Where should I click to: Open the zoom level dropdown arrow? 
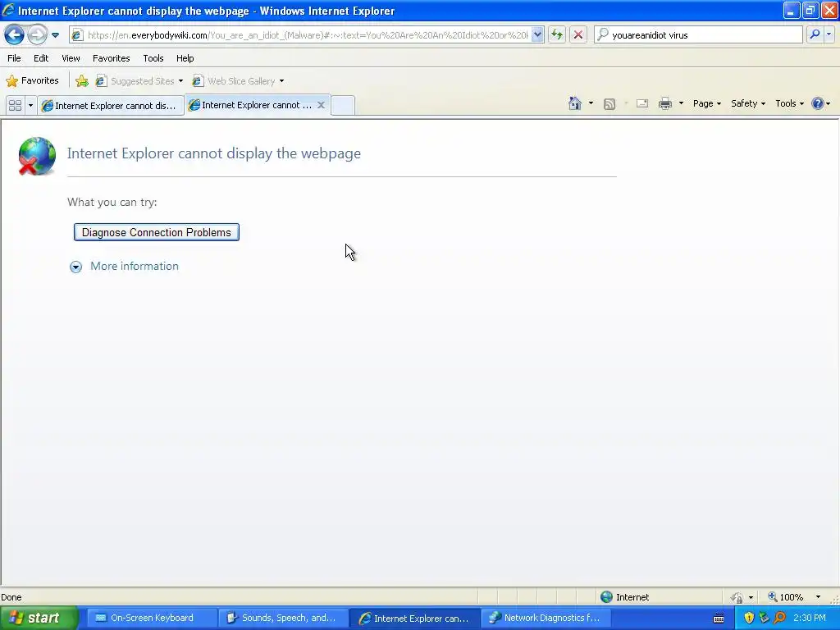(818, 597)
